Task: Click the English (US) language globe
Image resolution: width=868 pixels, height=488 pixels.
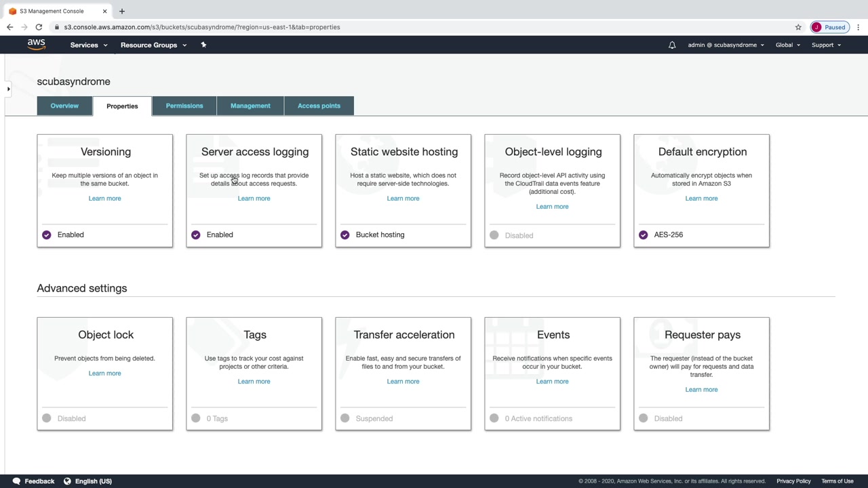Action: (67, 481)
